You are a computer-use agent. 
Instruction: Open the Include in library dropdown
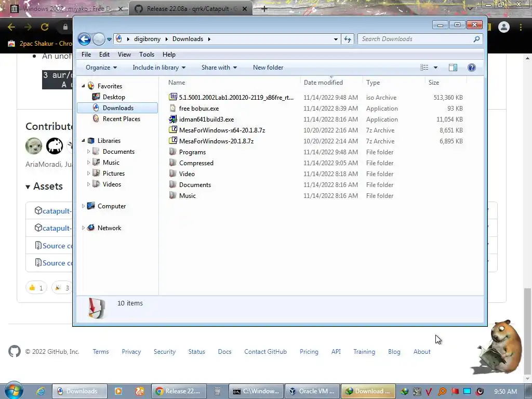pos(159,68)
